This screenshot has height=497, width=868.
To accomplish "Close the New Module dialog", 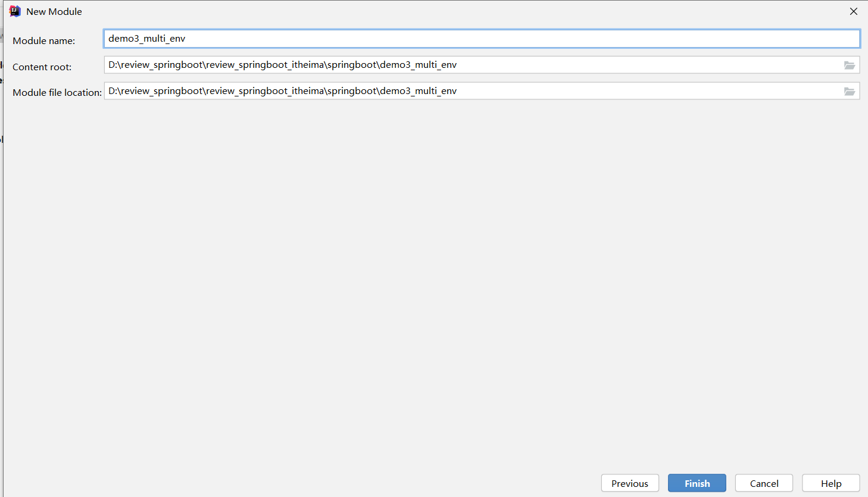I will tap(853, 11).
